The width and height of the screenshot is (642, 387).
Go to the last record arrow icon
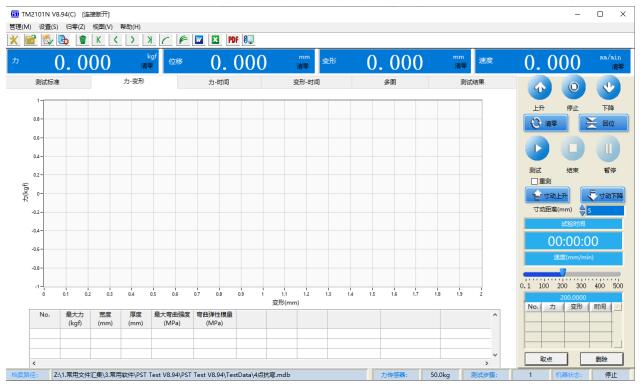[149, 40]
